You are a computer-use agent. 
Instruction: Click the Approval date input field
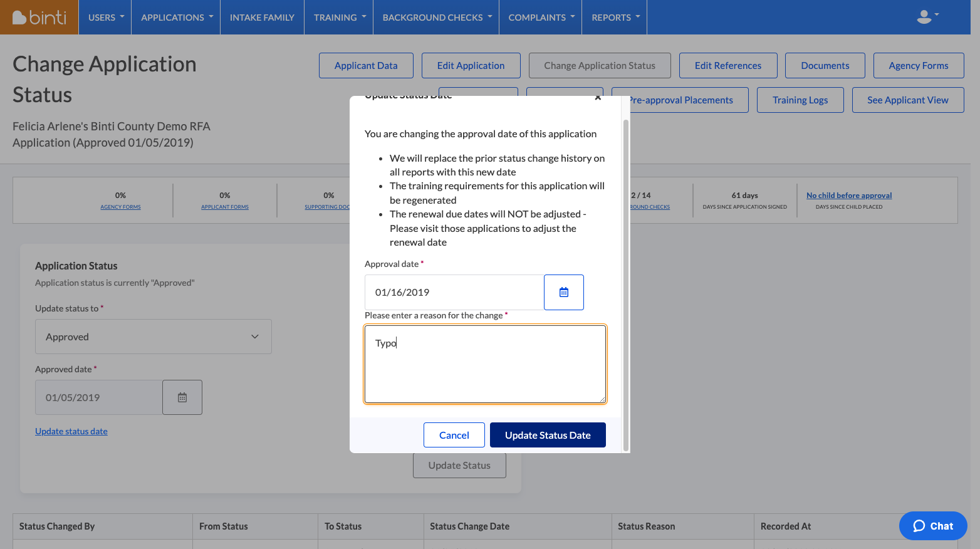coord(454,292)
